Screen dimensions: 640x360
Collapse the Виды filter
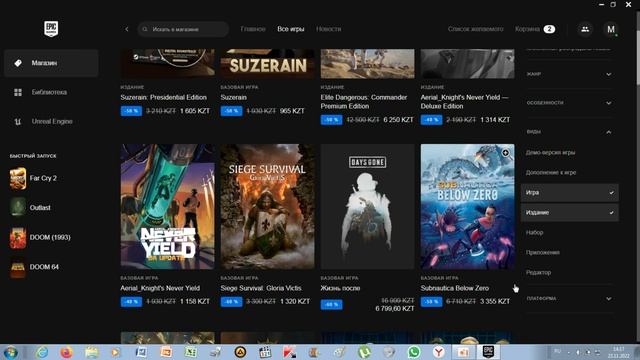coord(569,132)
